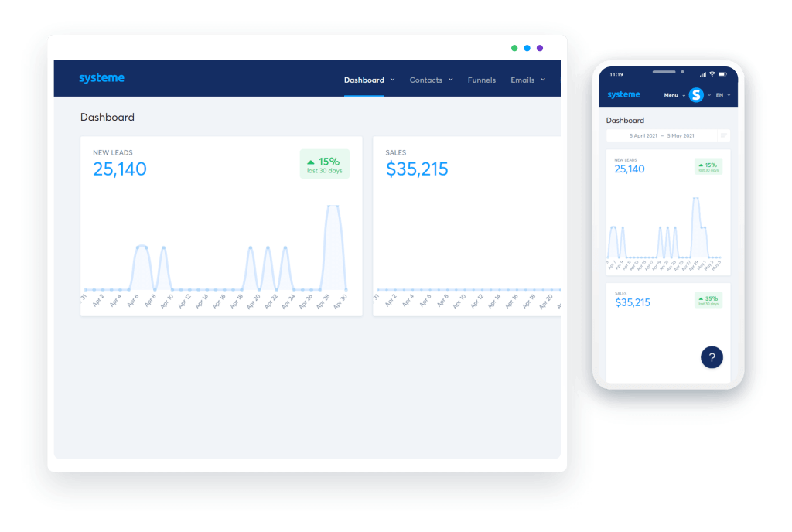Tap the Wi-Fi icon in phone status bar
The image size is (792, 532).
pos(712,74)
